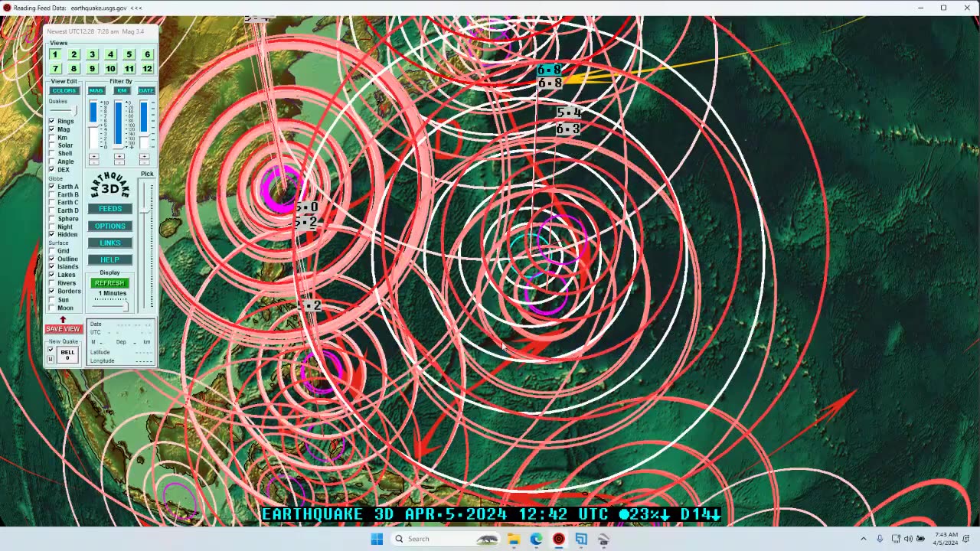980x551 pixels.
Task: Click the plus stepper under KM slider
Action: click(x=119, y=156)
